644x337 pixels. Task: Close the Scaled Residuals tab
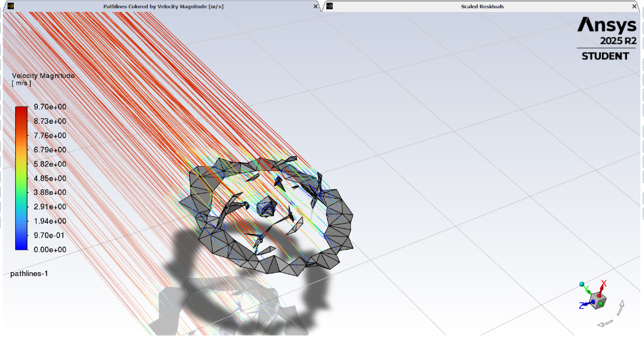click(635, 6)
